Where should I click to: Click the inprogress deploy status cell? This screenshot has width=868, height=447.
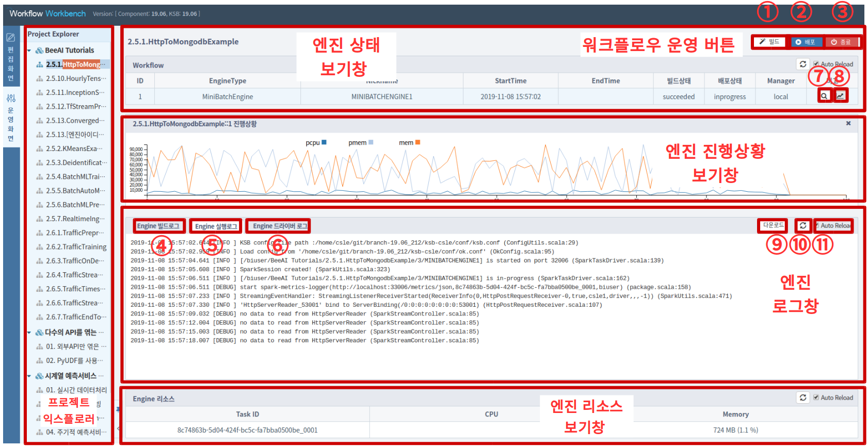(x=730, y=97)
